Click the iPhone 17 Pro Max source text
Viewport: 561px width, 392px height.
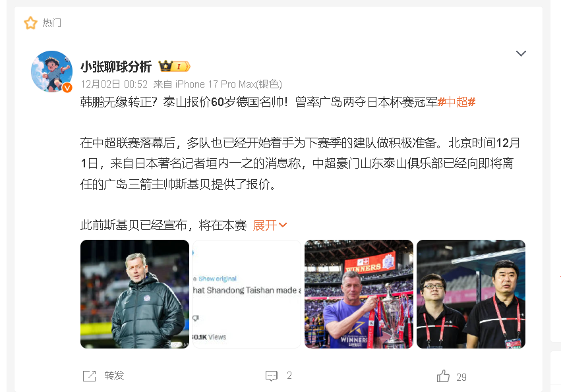point(229,84)
